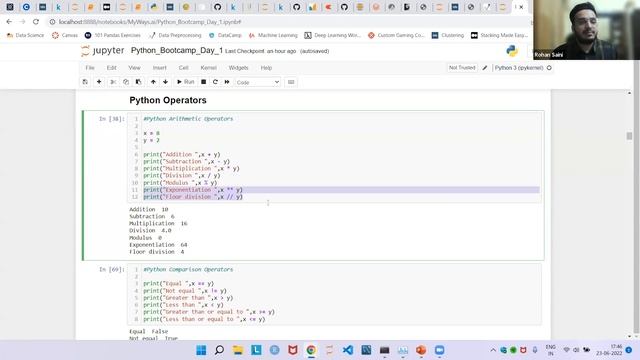The width and height of the screenshot is (640, 360).
Task: Click the Python 3 (ipykernel) kernel indicator
Action: pyautogui.click(x=523, y=68)
